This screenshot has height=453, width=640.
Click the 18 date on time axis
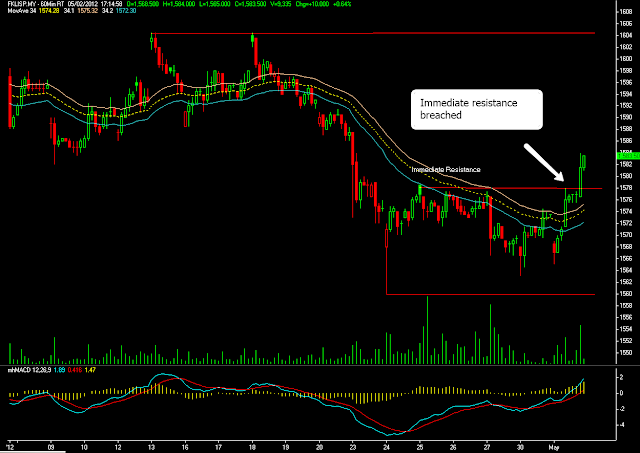click(252, 447)
